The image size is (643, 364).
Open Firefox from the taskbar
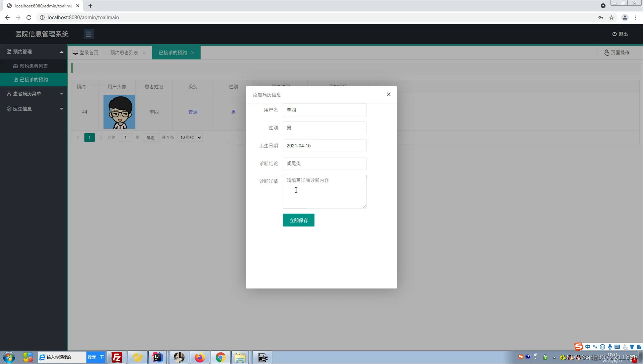(x=200, y=357)
